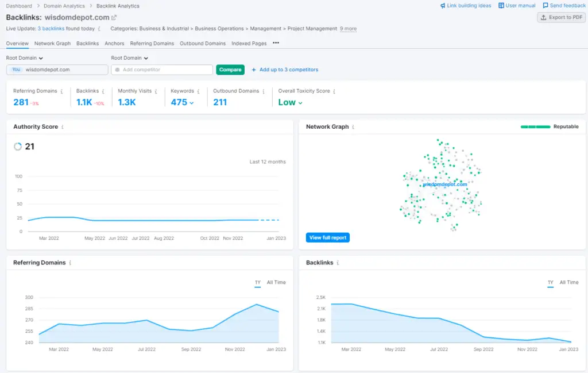Open the three-dots more tabs menu
Viewport: 588px width, 373px height.
coord(276,43)
